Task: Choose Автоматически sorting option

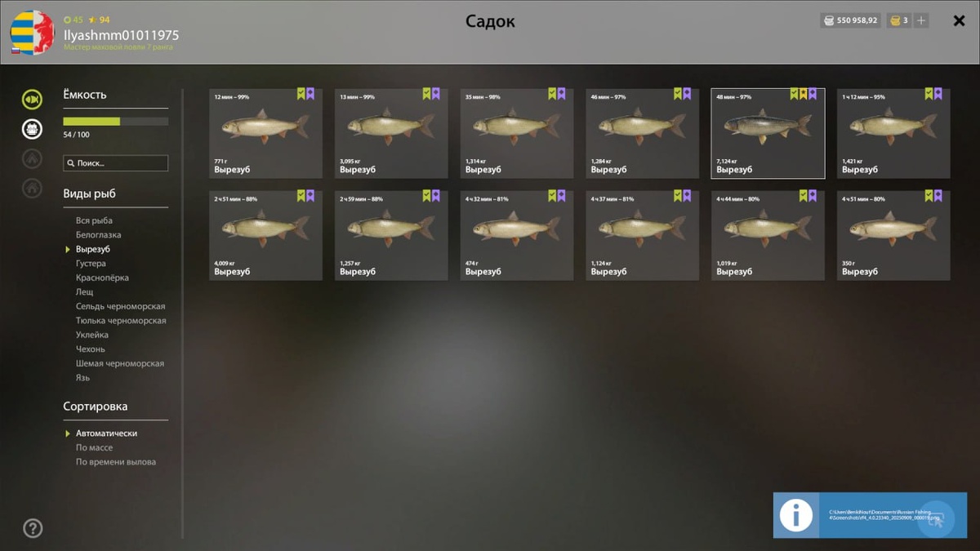Action: coord(106,433)
